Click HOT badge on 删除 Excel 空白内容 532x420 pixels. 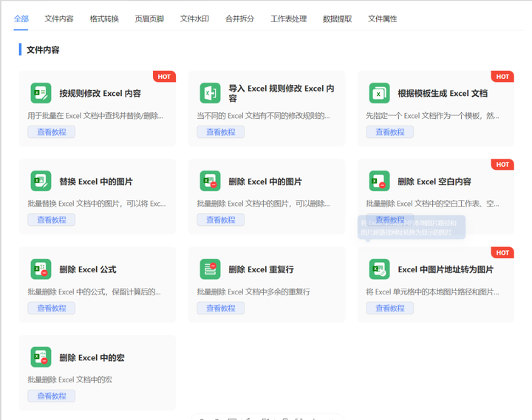(502, 165)
